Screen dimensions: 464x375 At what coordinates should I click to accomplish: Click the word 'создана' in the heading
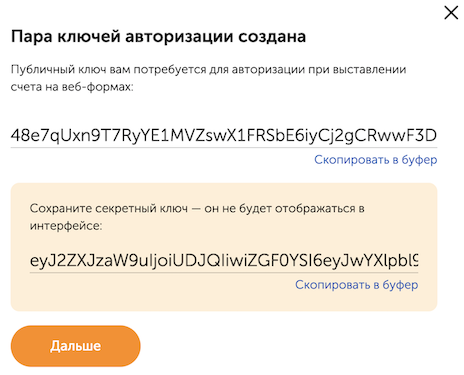pos(272,37)
